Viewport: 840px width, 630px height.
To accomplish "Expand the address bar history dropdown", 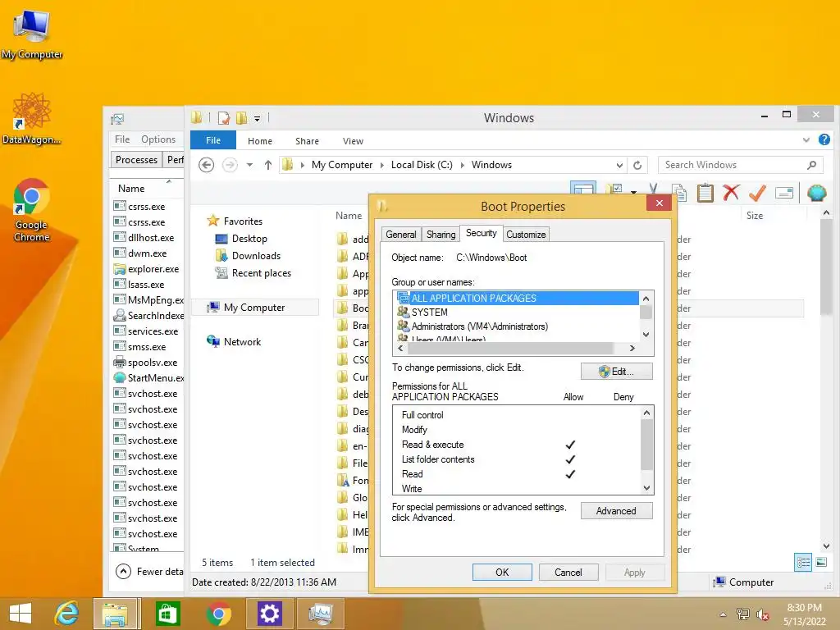I will [619, 166].
